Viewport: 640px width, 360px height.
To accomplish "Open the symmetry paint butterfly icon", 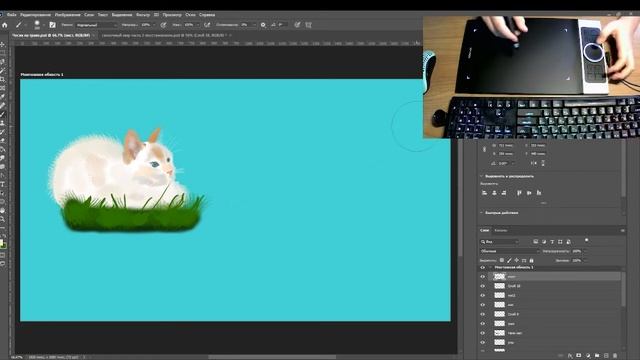I will click(x=309, y=25).
